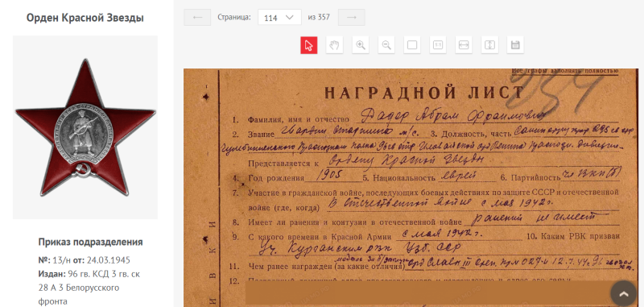The image size is (644, 307).
Task: Click the scanned Наградной лист document
Action: pyautogui.click(x=411, y=188)
